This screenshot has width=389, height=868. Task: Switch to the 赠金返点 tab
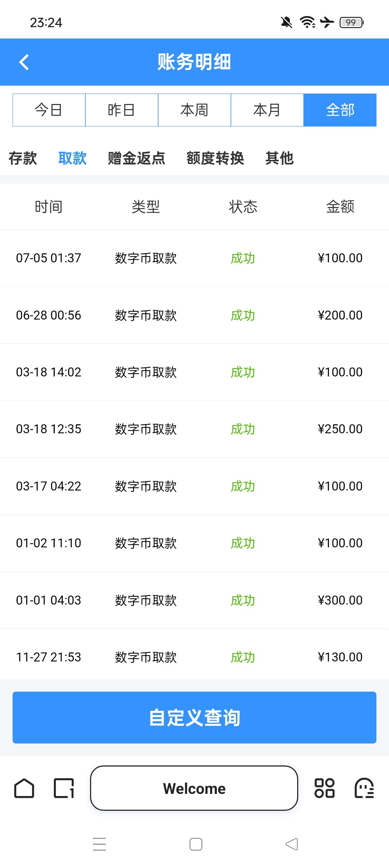pos(137,158)
